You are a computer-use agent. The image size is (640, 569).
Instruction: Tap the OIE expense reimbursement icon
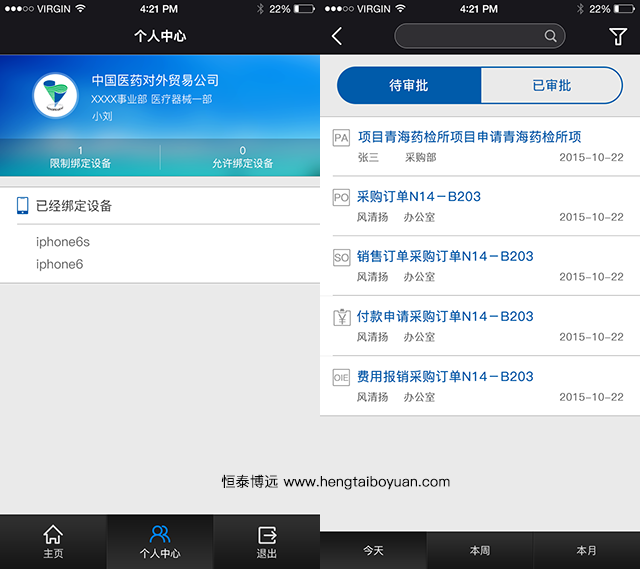pyautogui.click(x=341, y=378)
